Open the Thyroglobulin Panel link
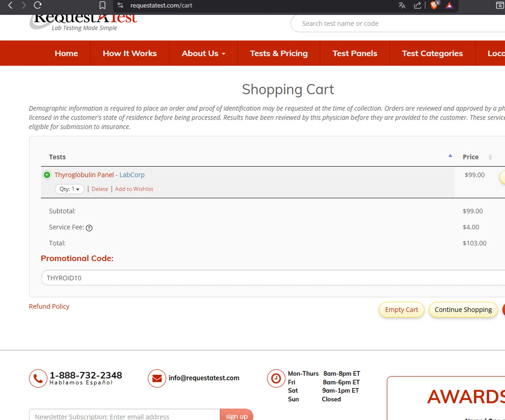 (84, 175)
